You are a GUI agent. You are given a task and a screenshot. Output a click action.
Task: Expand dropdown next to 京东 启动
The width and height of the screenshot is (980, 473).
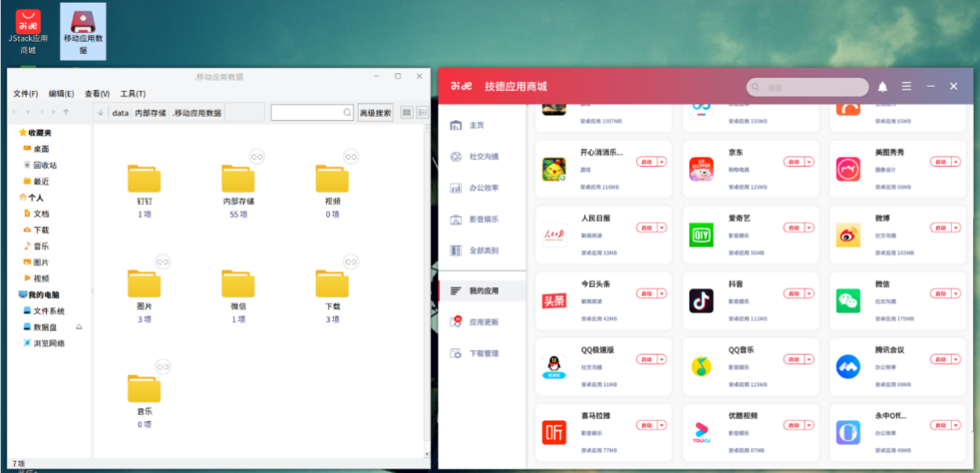click(x=809, y=162)
